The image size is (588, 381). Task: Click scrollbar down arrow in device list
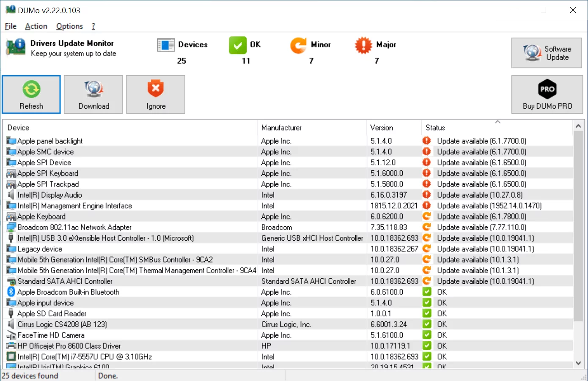point(578,363)
